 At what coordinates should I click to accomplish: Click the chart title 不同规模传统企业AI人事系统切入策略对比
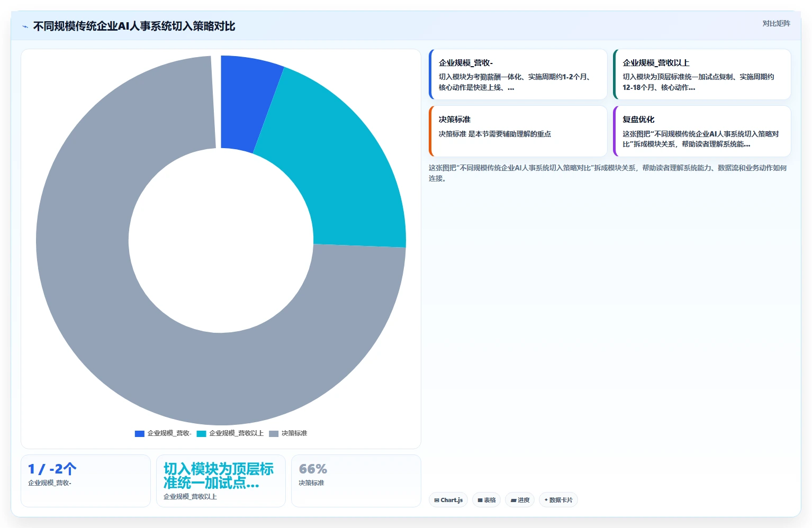tap(134, 26)
